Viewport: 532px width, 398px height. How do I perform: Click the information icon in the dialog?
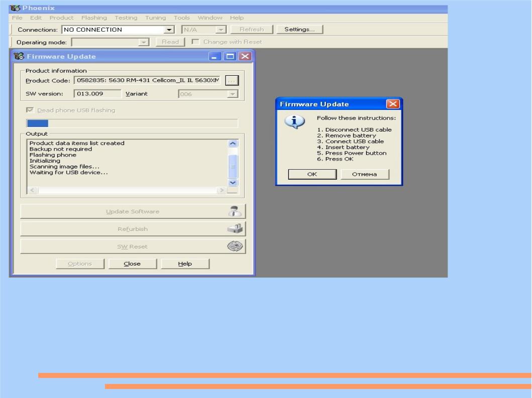294,122
